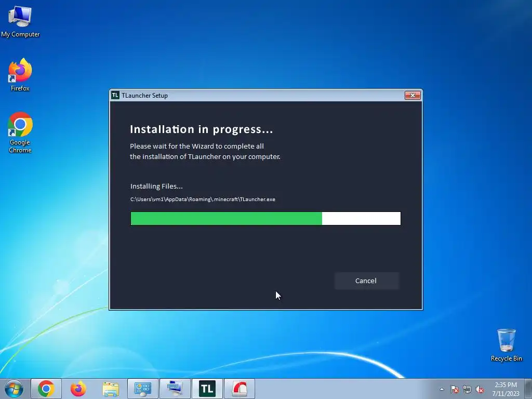Click the Show Desktop strip beside clock

(x=528, y=389)
